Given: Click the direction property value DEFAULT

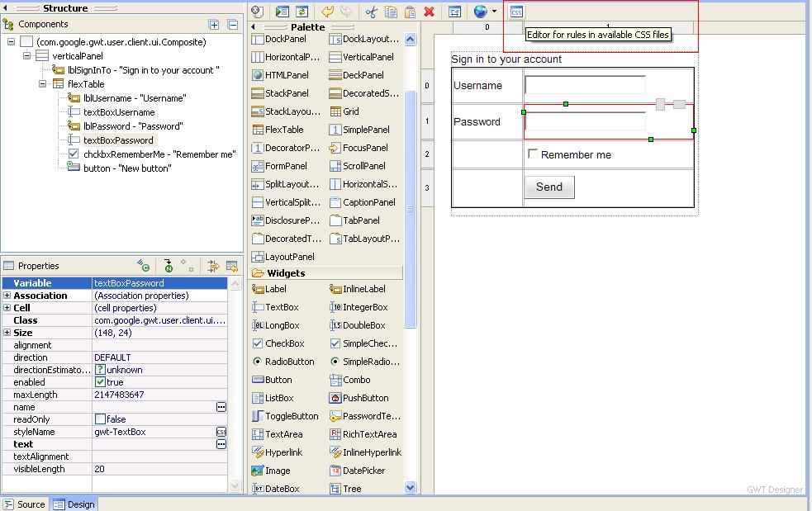Looking at the screenshot, I should (x=112, y=357).
